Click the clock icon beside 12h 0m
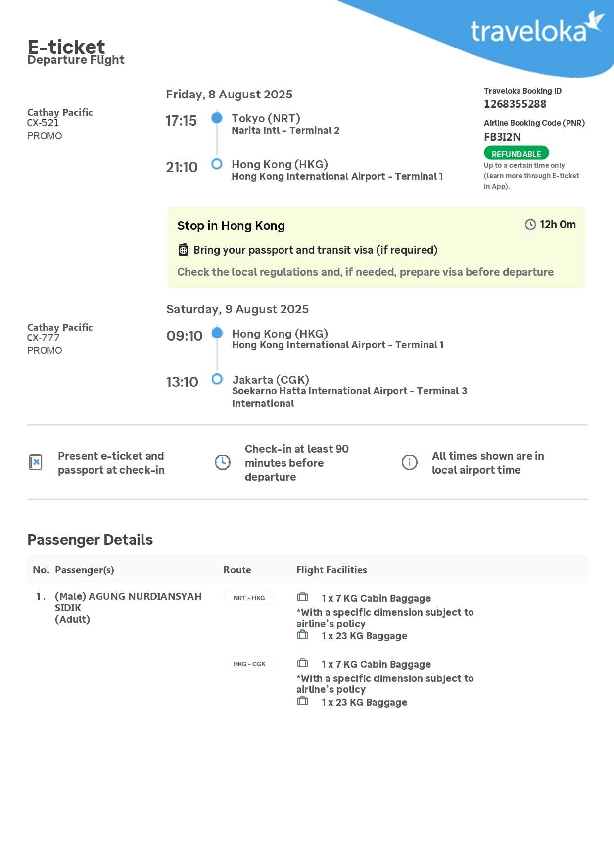614x868 pixels. tap(530, 225)
